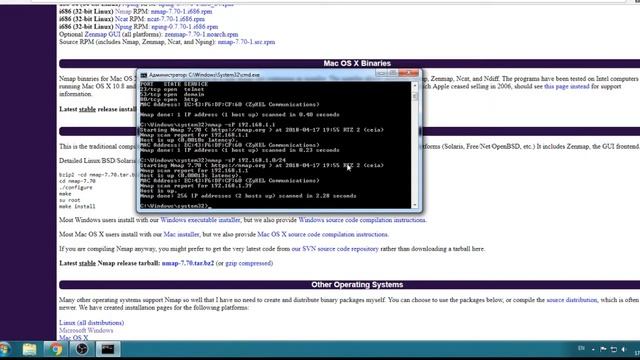Show hidden tray icons arrow
Image resolution: width=640 pixels, height=360 pixels.
tap(593, 349)
